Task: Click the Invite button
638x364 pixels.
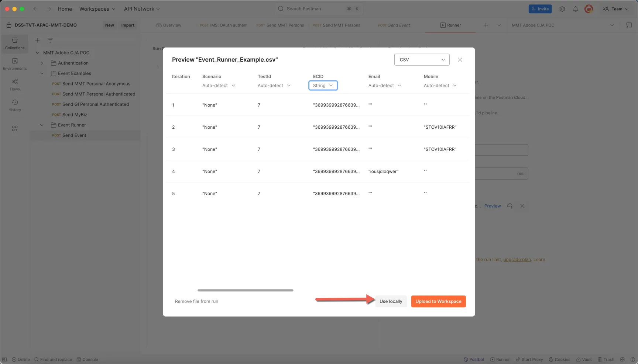Action: tap(540, 9)
